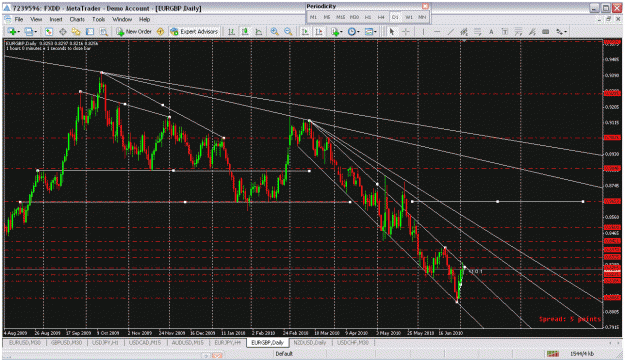Zoom out of the chart
The height and width of the screenshot is (360, 625).
(288, 31)
